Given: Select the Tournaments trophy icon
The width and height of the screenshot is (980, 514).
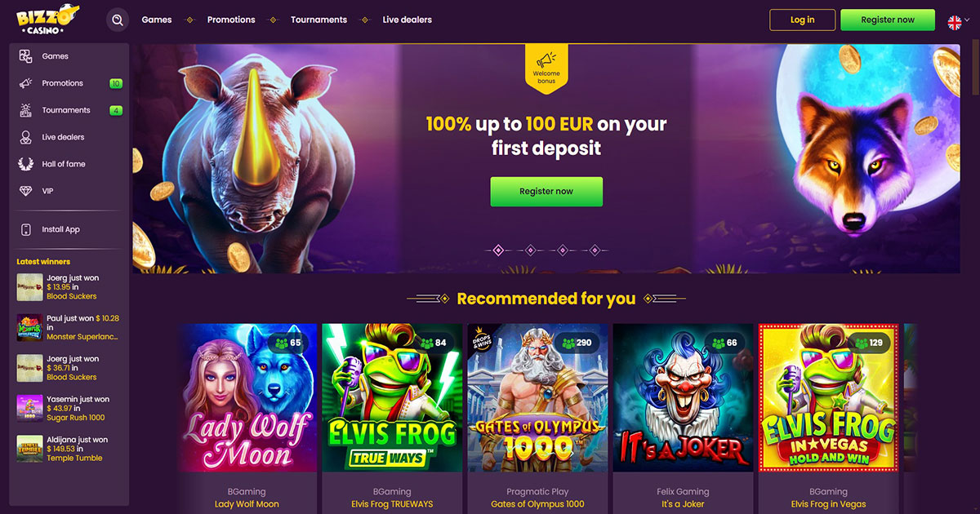Looking at the screenshot, I should (26, 110).
